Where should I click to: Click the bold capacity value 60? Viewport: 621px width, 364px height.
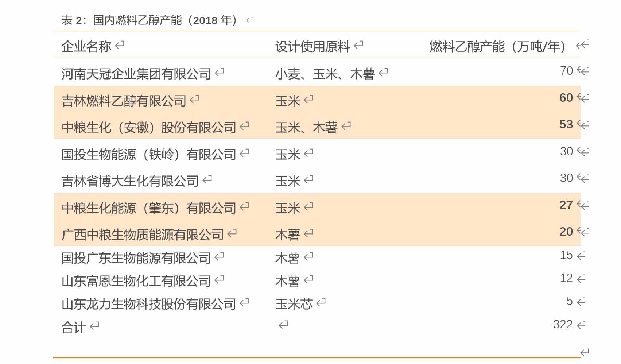(566, 98)
